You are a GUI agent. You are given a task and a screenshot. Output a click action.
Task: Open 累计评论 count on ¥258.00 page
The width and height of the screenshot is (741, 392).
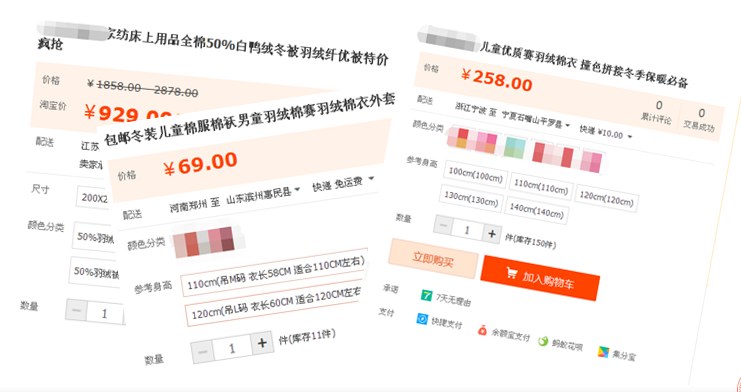(657, 112)
